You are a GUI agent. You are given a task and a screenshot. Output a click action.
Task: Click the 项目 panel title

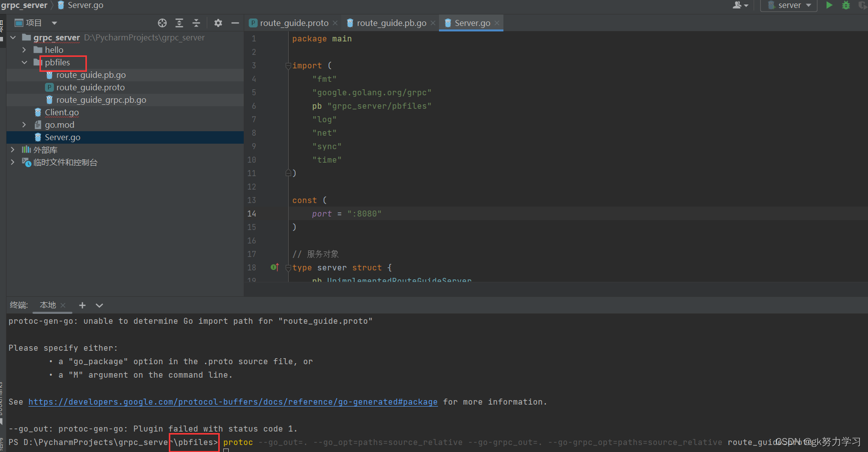[x=33, y=23]
